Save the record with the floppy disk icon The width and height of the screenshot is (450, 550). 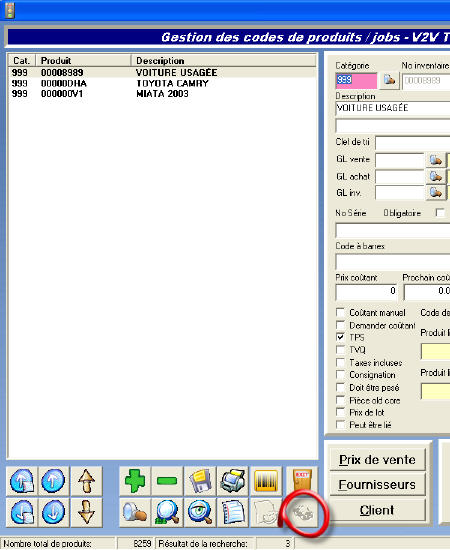tap(200, 481)
